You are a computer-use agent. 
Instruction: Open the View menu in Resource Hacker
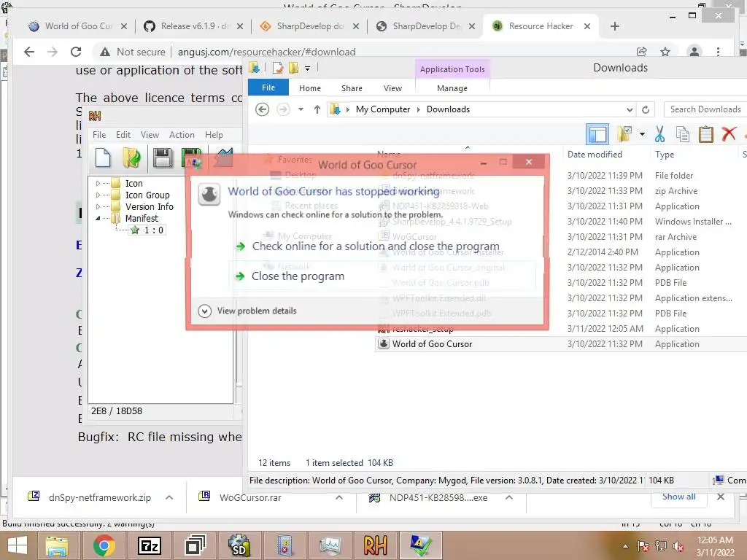[x=150, y=135]
